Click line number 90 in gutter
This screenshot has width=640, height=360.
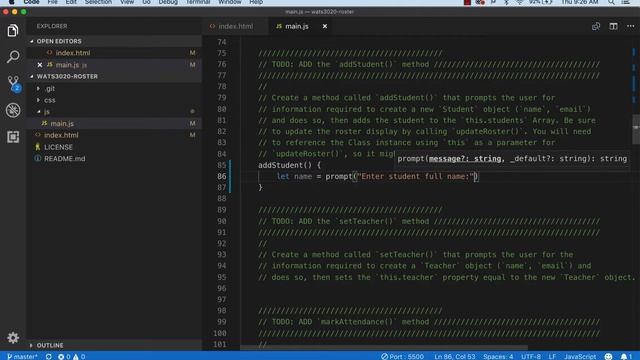221,221
